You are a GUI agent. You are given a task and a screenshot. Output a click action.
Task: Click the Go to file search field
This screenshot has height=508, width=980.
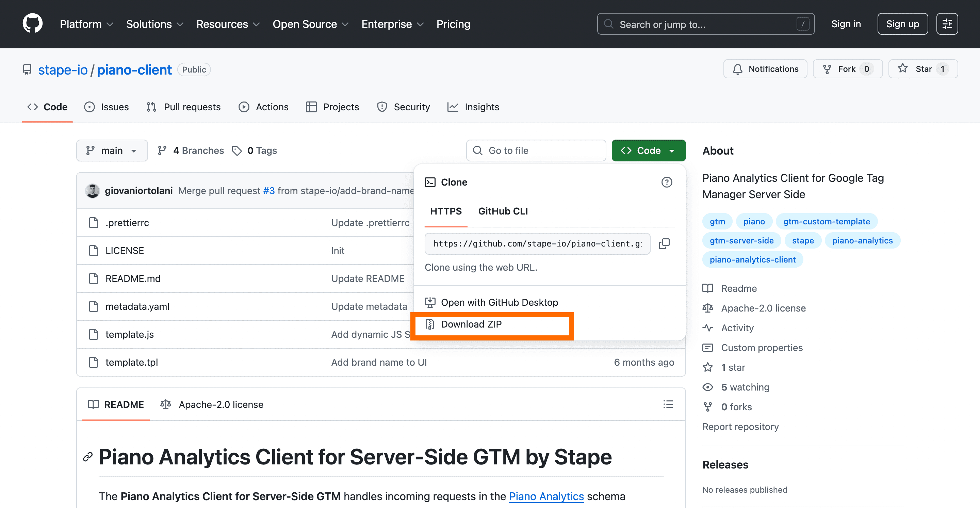tap(536, 150)
